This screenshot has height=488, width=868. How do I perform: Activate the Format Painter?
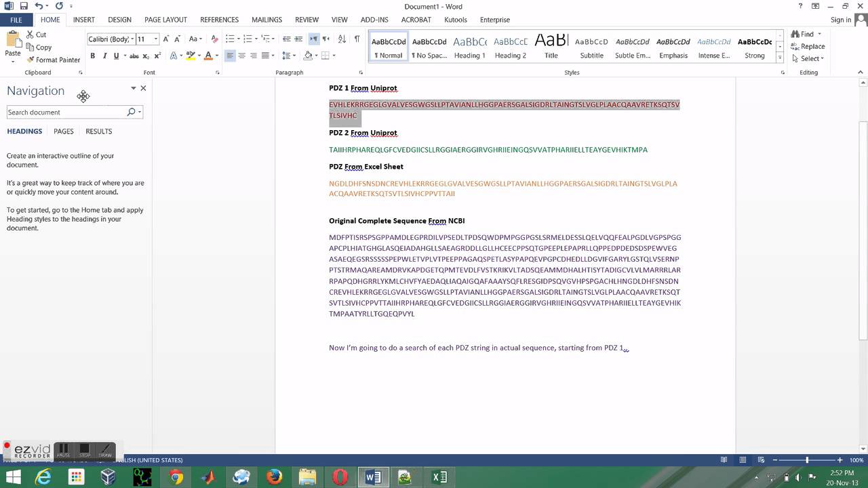[x=54, y=60]
